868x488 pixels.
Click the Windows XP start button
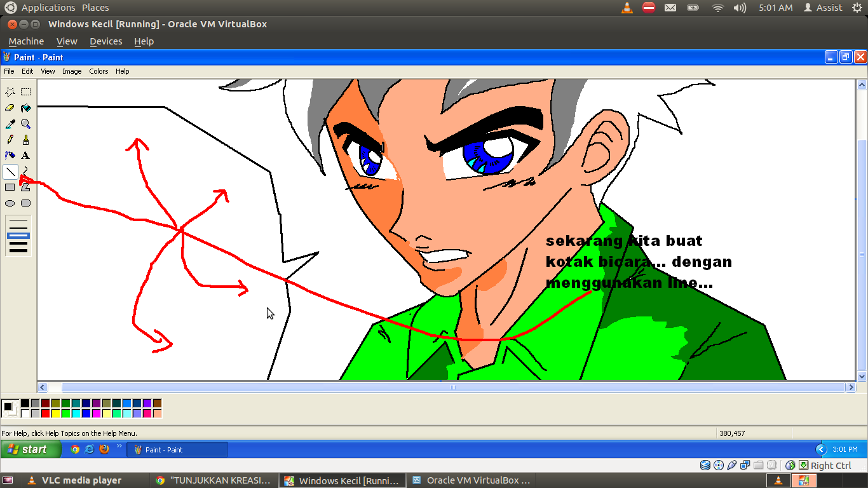(31, 449)
